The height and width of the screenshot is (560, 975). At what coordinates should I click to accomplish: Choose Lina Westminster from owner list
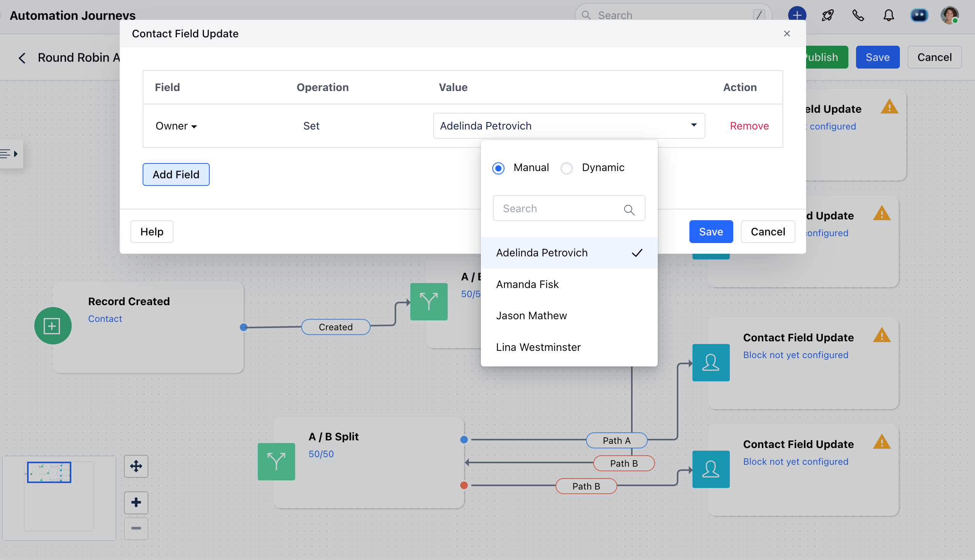tap(538, 347)
